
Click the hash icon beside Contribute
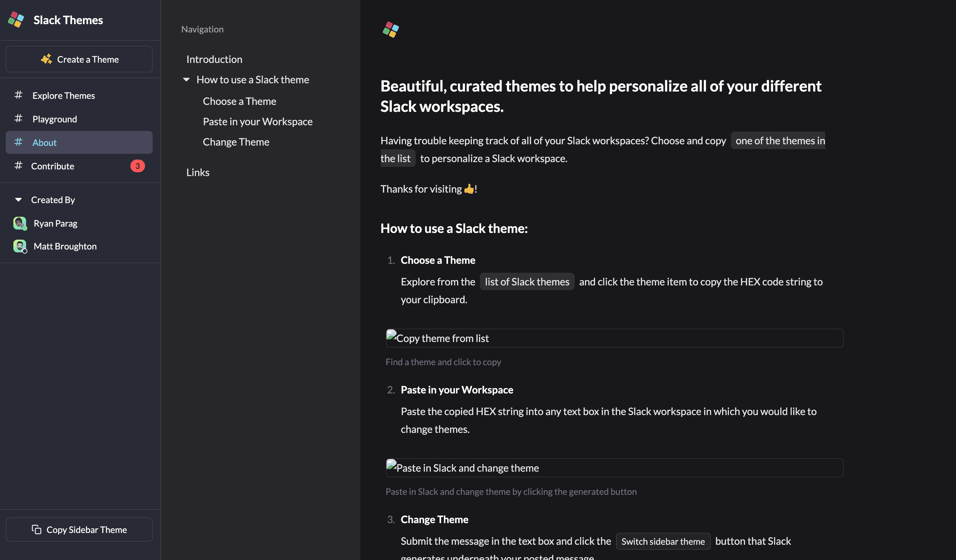18,166
